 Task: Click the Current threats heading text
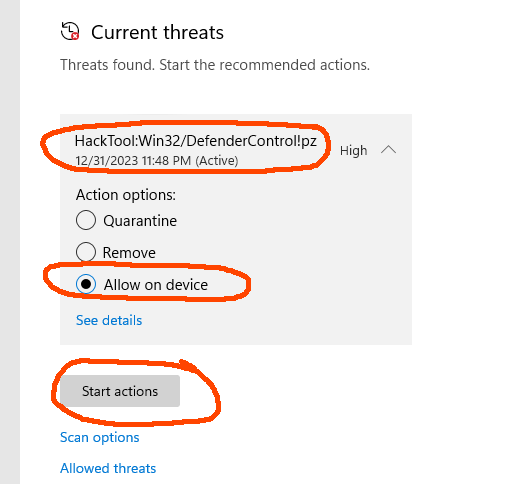(x=157, y=32)
